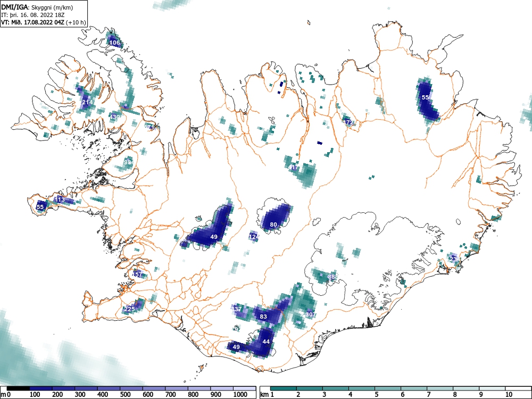Select the '157' value label
Viewport: 532px width, 399px height.
[137, 275]
